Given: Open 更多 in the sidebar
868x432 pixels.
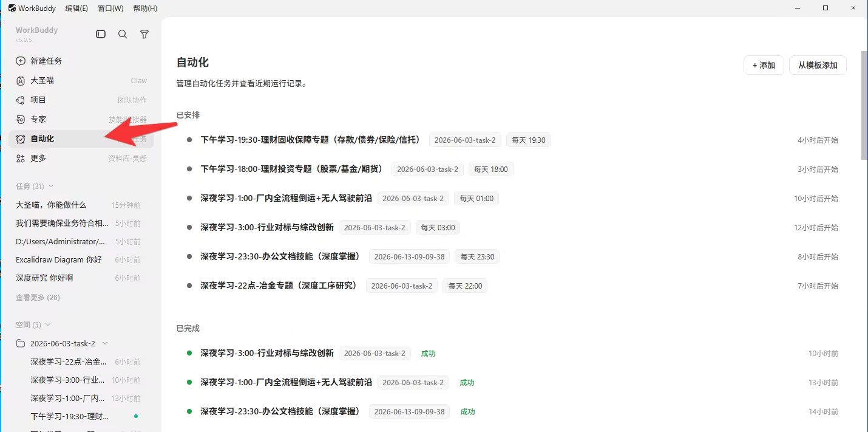Looking at the screenshot, I should pyautogui.click(x=81, y=158).
